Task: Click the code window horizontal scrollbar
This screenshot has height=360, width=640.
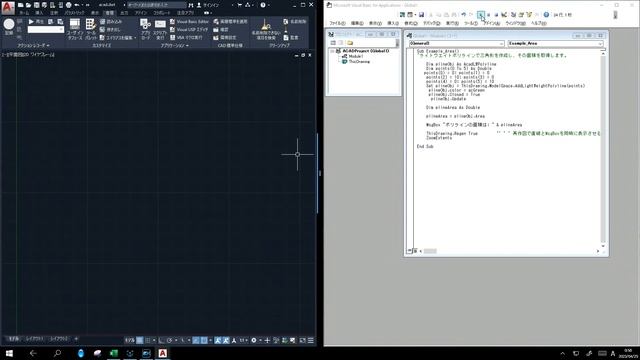Action: (x=509, y=251)
